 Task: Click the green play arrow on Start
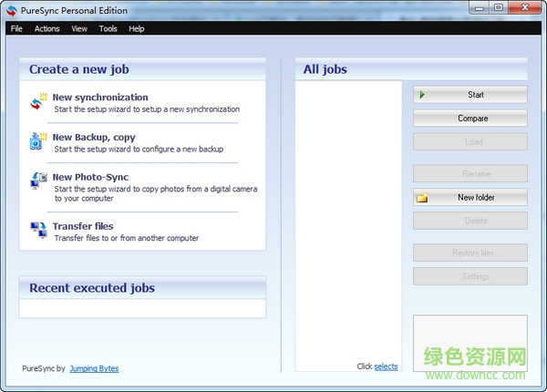pyautogui.click(x=422, y=95)
